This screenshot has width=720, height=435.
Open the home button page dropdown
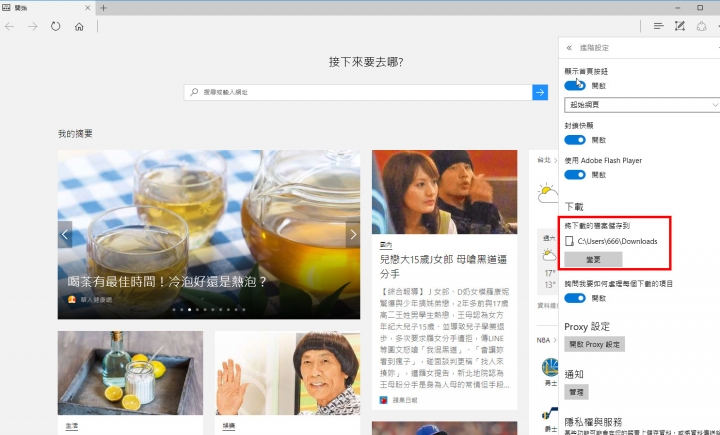(x=641, y=105)
